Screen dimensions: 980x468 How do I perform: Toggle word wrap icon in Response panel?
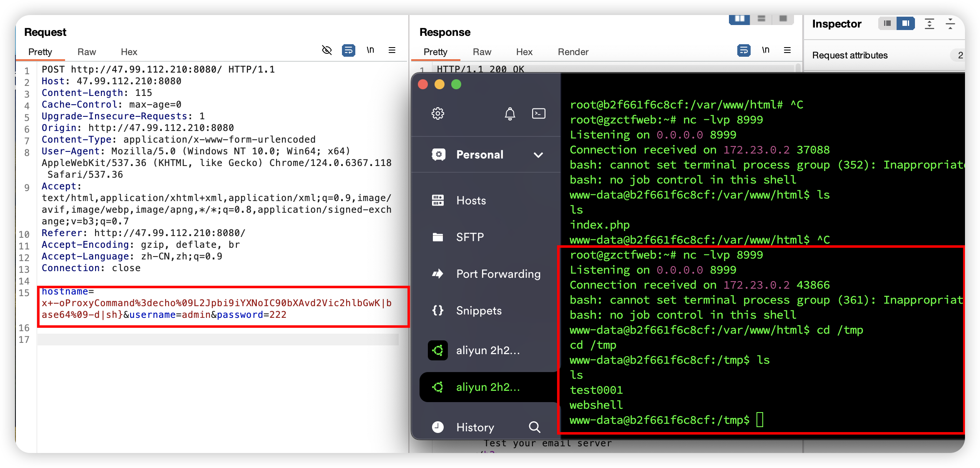click(x=744, y=50)
